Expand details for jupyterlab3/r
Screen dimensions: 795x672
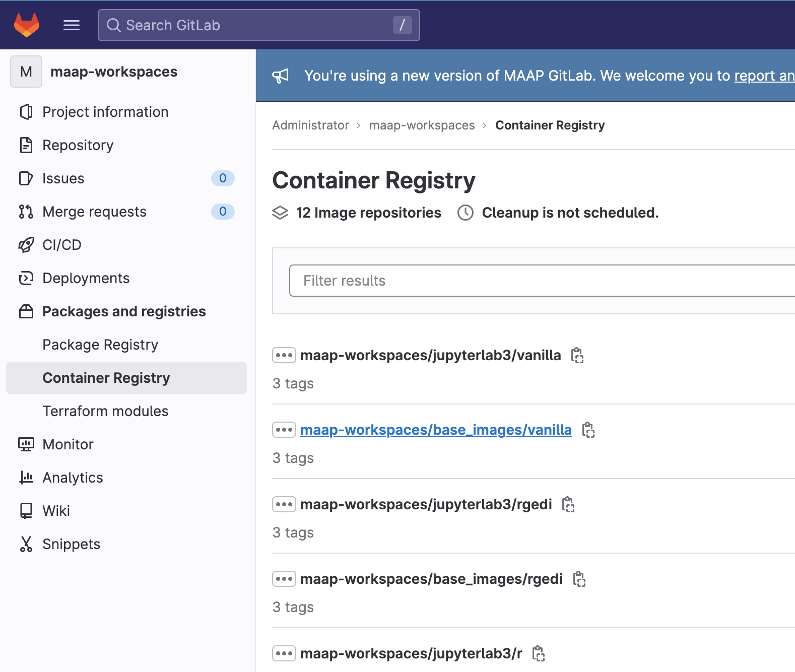click(x=284, y=653)
